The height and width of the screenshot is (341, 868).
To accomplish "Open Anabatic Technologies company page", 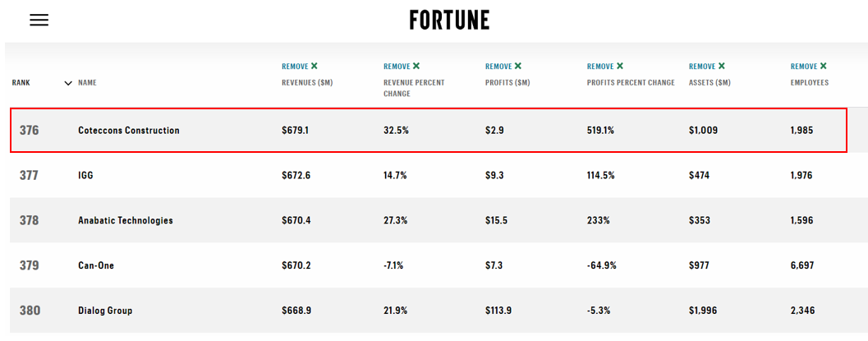I will [125, 220].
